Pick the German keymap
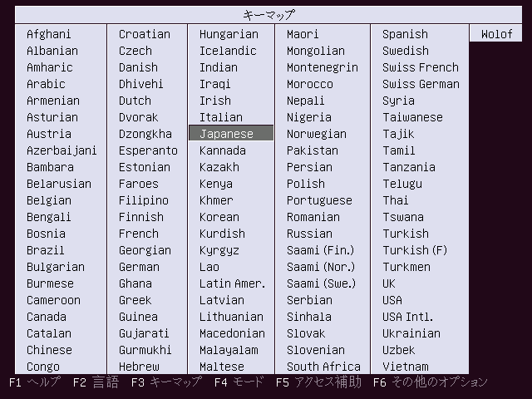 coord(139,267)
